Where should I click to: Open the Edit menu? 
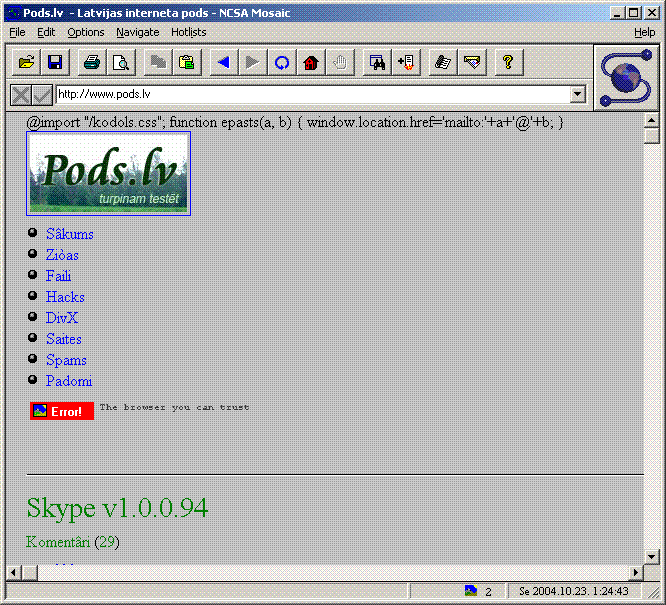[46, 32]
